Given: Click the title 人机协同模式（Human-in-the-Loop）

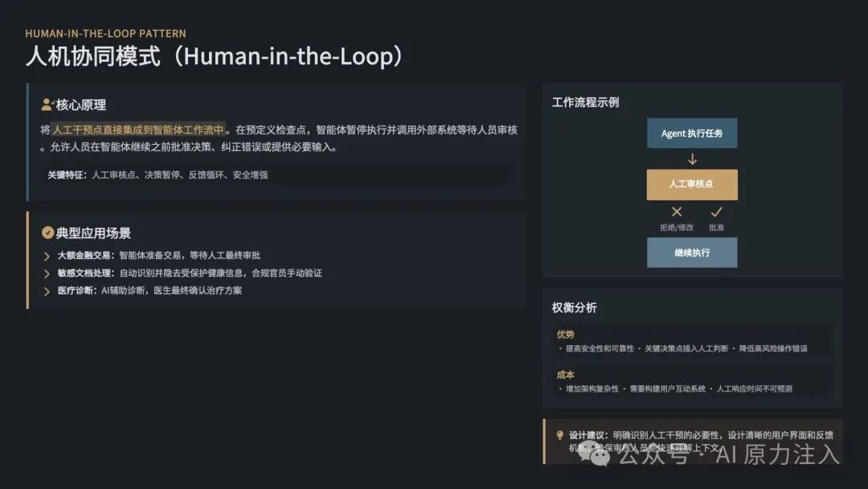Looking at the screenshot, I should coord(215,56).
